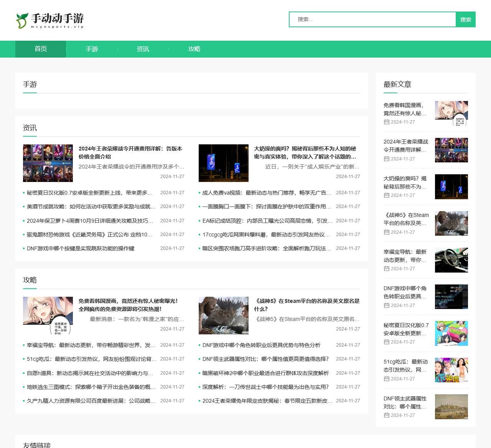Open 2024王者荣耀兔年限定皮肤揭秘 list item
The height and width of the screenshot is (448, 491).
point(268,401)
